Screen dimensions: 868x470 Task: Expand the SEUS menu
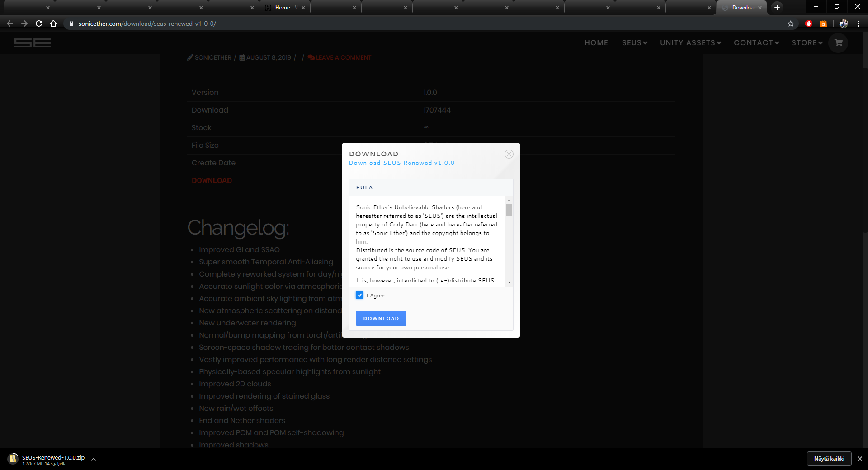(635, 43)
